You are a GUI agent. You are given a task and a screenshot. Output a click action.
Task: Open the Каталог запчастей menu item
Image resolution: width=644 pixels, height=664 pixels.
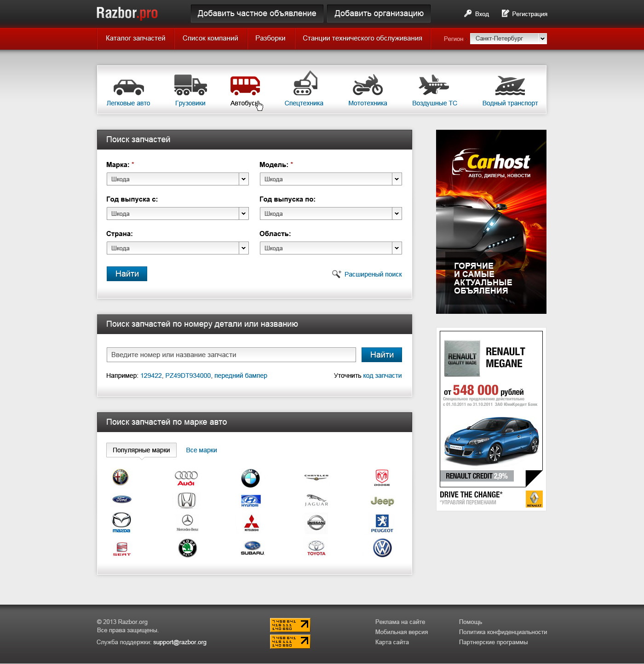136,39
